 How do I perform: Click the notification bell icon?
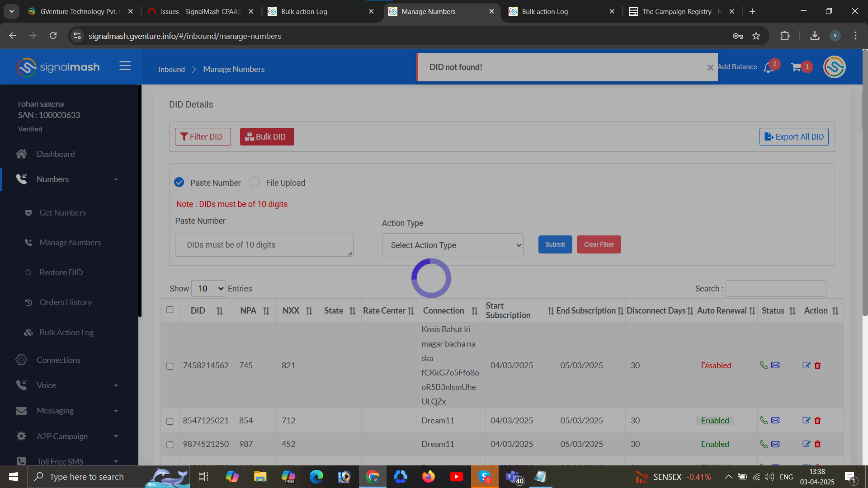point(768,68)
